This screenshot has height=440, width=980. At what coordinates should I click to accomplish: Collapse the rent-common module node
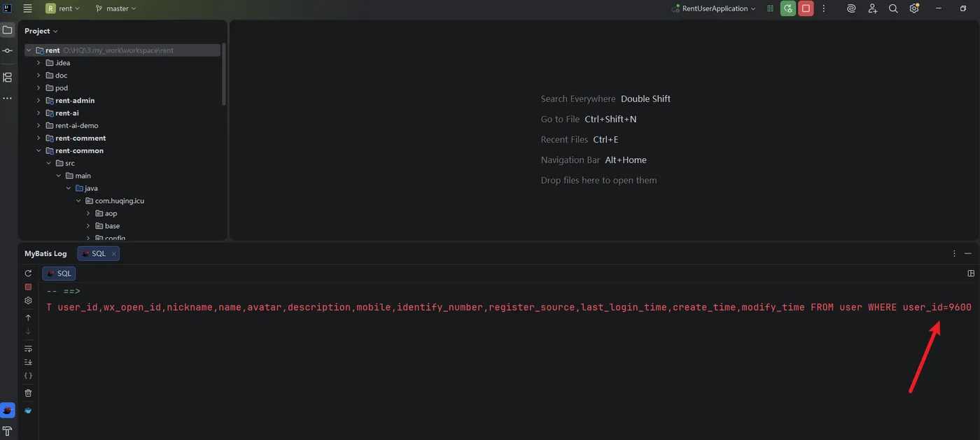click(x=38, y=151)
